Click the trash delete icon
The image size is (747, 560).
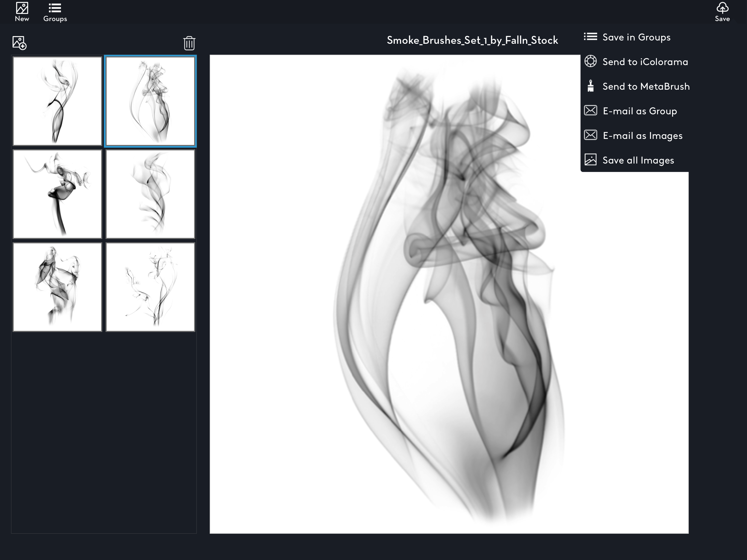tap(189, 43)
